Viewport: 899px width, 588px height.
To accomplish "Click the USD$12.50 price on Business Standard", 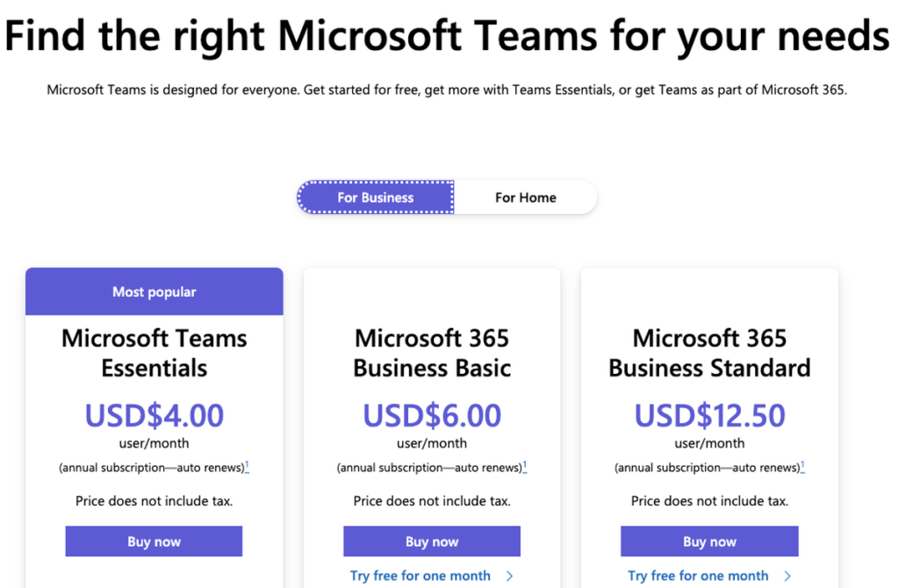I will click(709, 415).
